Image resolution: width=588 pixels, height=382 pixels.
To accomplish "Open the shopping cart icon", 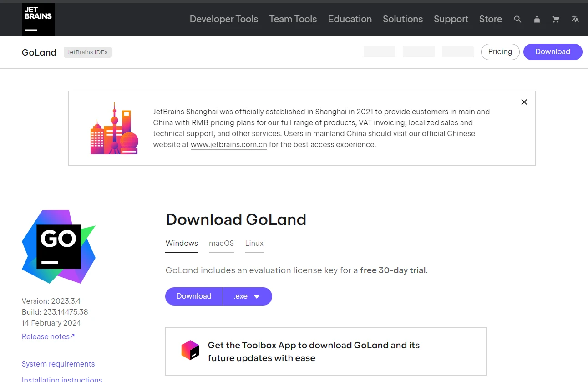I will click(x=556, y=19).
